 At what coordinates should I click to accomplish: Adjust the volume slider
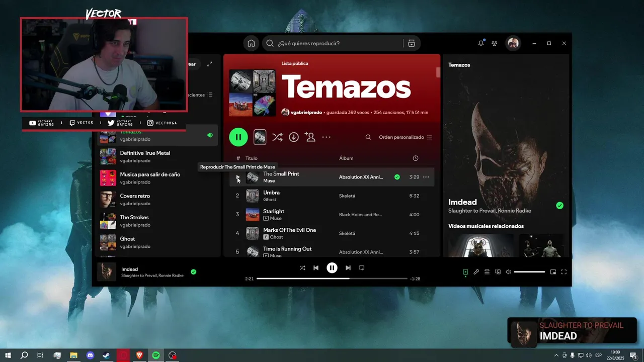pyautogui.click(x=529, y=272)
